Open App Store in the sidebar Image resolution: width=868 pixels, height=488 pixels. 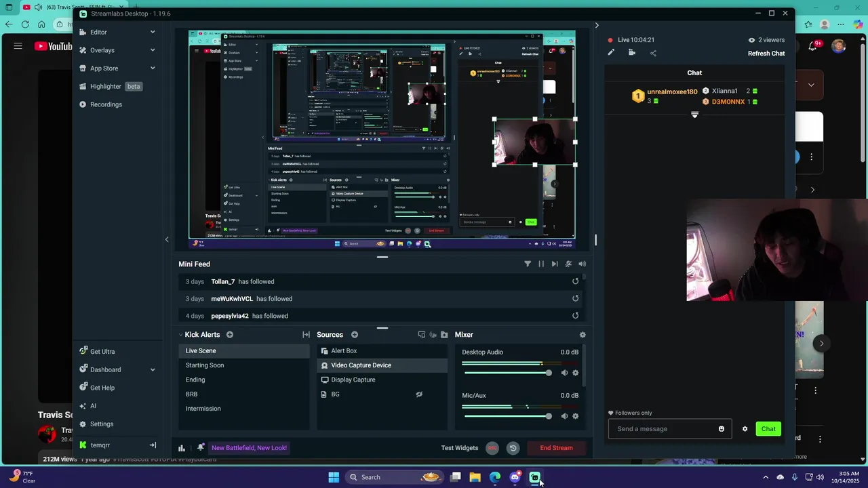coord(104,68)
